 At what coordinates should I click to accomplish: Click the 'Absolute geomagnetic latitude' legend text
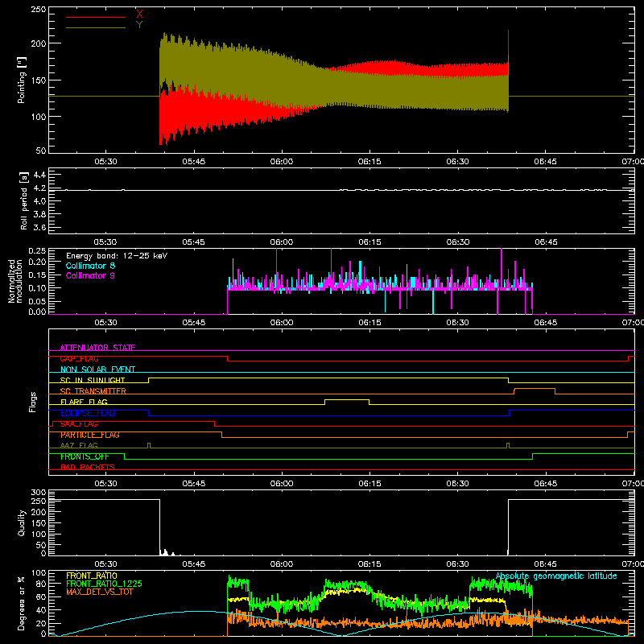coord(556,576)
